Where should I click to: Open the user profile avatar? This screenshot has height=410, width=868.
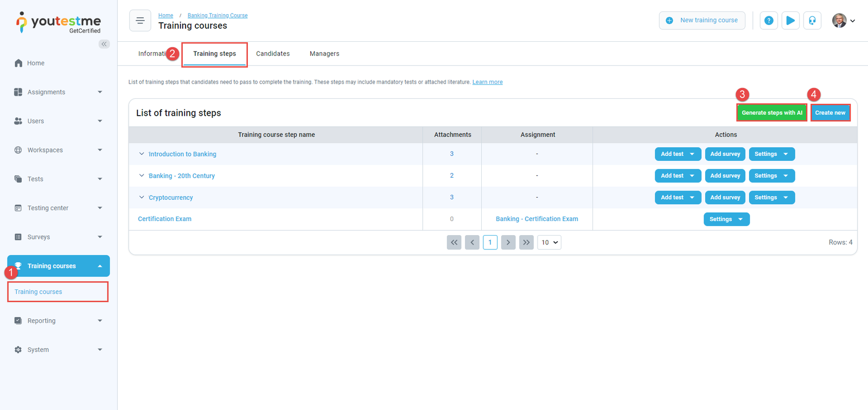(839, 21)
